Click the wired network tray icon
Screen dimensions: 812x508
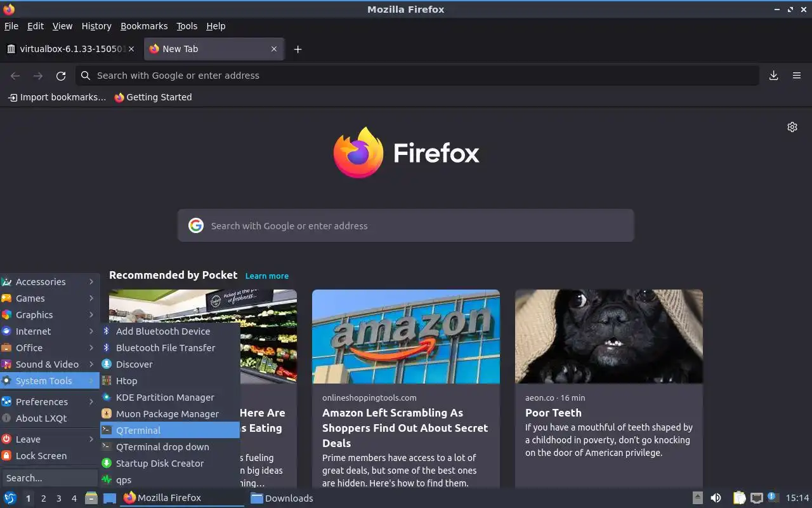coord(756,498)
